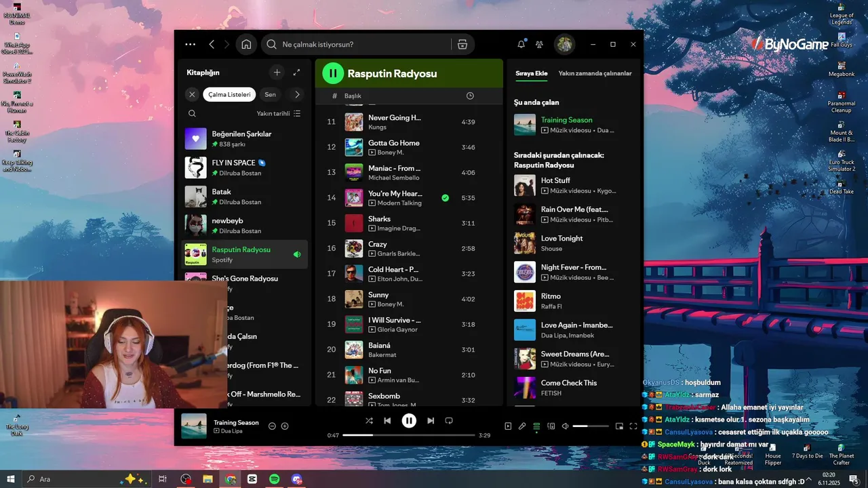Image resolution: width=868 pixels, height=488 pixels.
Task: Open the Training Season album cover thumbnail
Action: pos(194,426)
